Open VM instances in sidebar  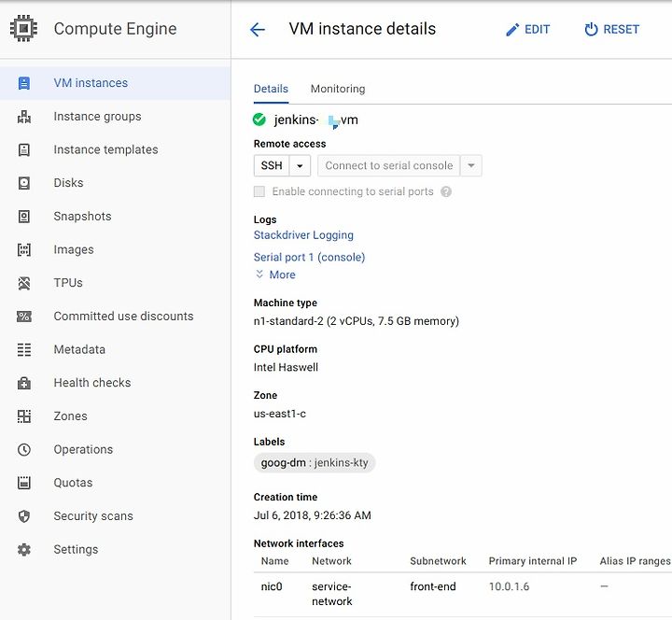point(116,83)
